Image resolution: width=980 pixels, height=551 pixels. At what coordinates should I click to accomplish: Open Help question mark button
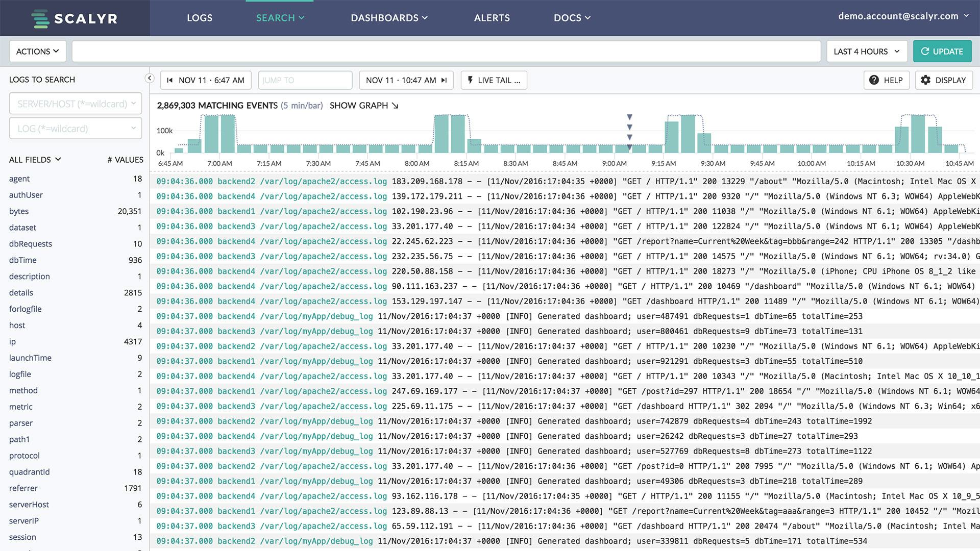(x=886, y=80)
